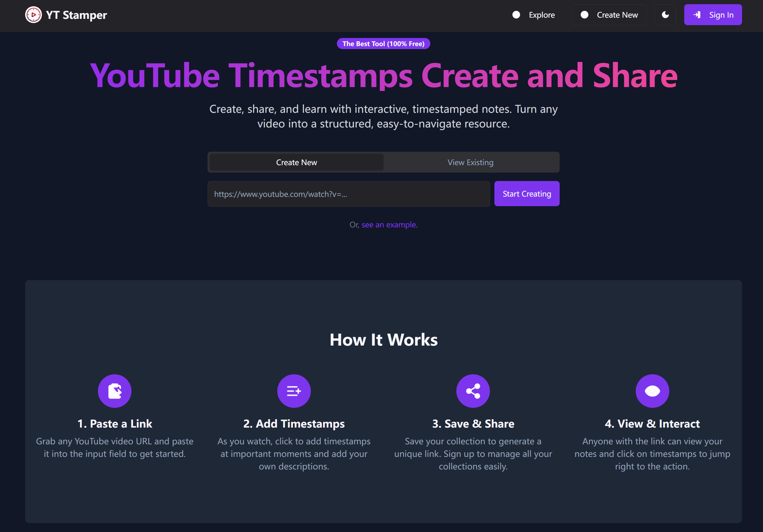Select the Create New tab

click(x=296, y=162)
